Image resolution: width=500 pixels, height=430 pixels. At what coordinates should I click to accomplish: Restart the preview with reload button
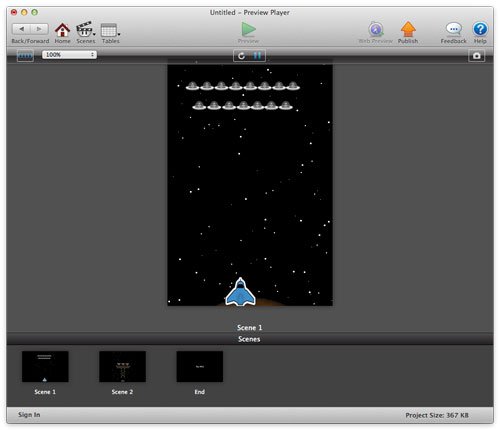click(241, 56)
